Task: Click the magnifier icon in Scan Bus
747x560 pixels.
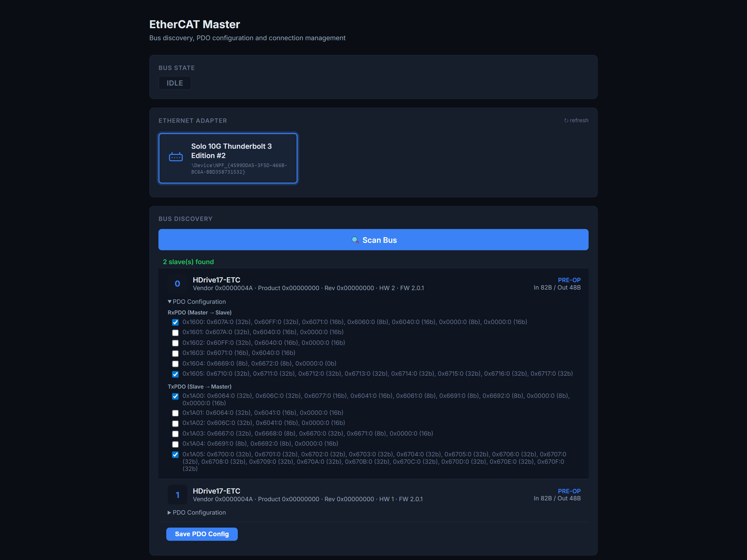Action: 355,240
